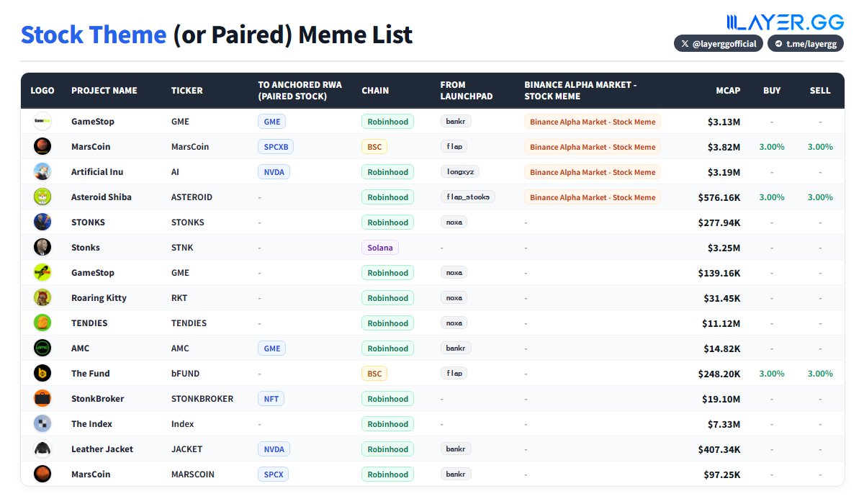Click The Fund bFUND logo
Viewport: 864px width, 504px height.
(42, 374)
